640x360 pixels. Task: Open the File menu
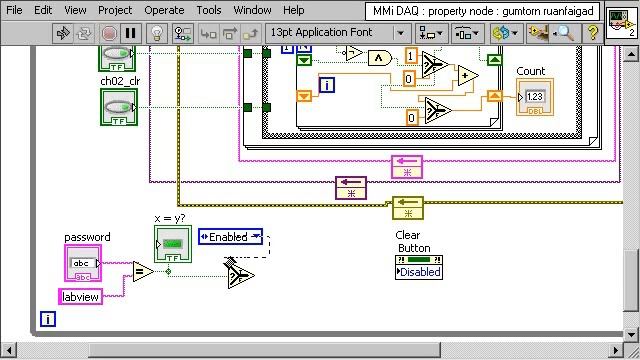tap(14, 10)
